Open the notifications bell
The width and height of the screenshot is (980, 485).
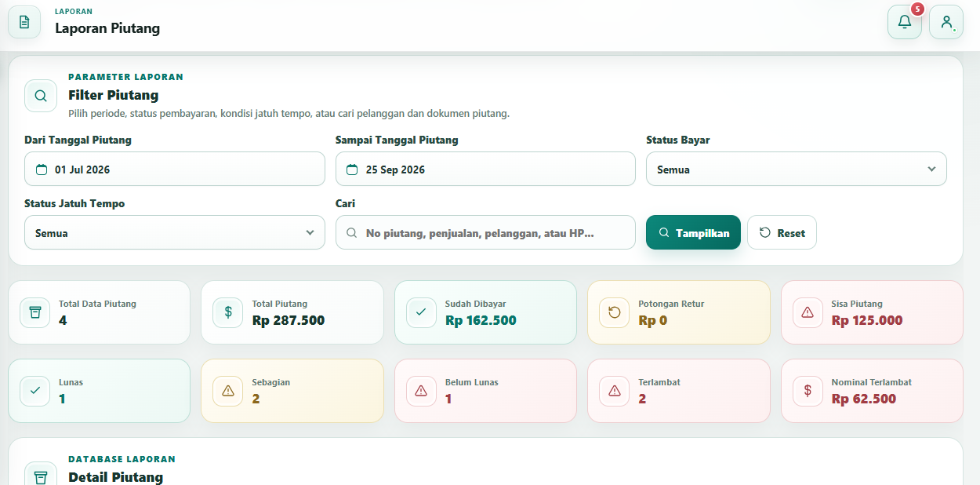(x=904, y=22)
